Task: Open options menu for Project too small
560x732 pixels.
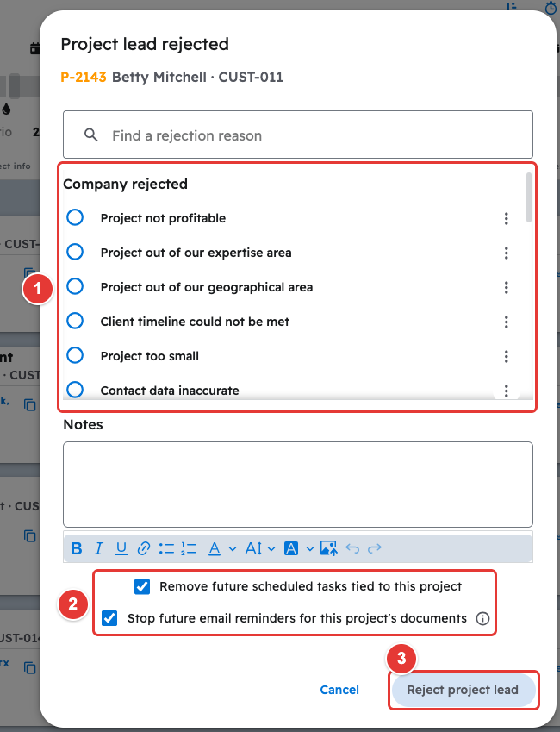Action: click(506, 357)
